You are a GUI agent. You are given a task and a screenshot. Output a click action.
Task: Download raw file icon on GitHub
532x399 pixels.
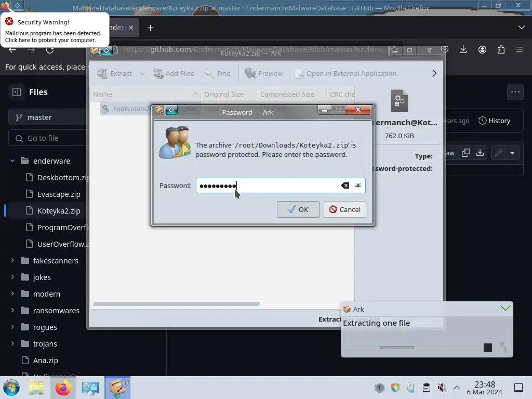[x=480, y=153]
